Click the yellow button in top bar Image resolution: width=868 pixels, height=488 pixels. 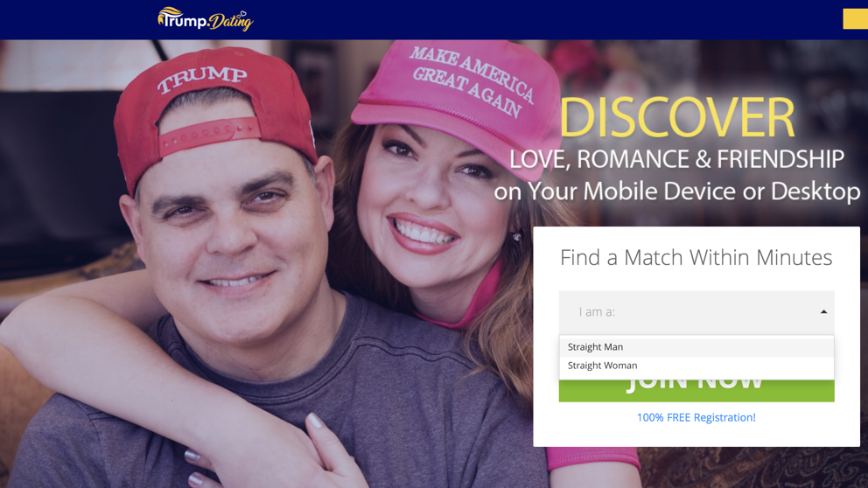tap(855, 19)
